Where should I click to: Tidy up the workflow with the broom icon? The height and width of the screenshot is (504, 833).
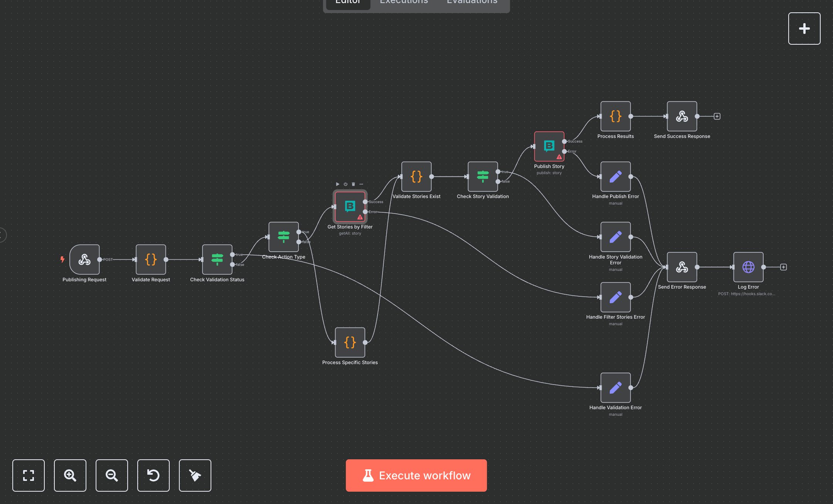[195, 475]
